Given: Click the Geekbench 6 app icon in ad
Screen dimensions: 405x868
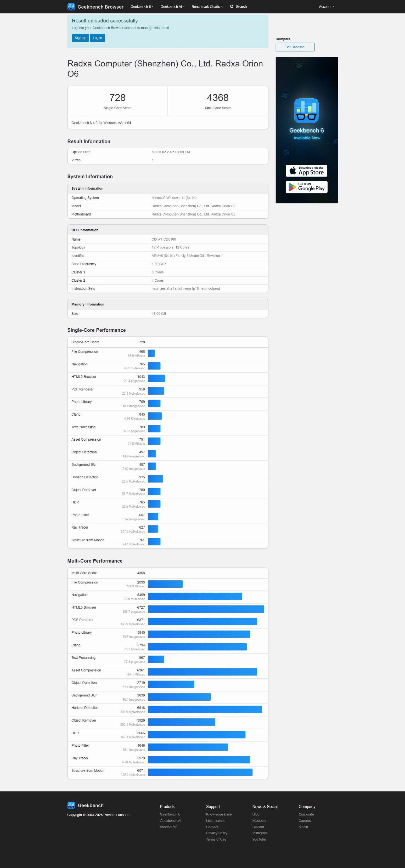Looking at the screenshot, I should pos(306,111).
